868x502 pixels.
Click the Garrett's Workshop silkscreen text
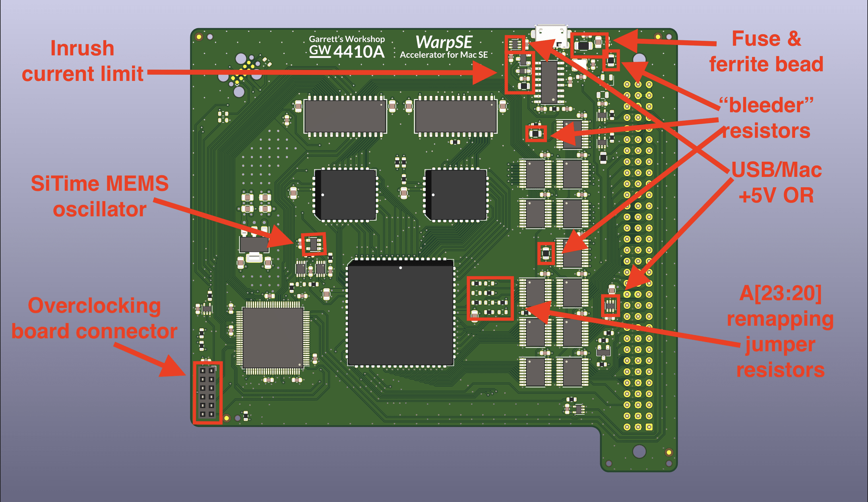tap(346, 39)
